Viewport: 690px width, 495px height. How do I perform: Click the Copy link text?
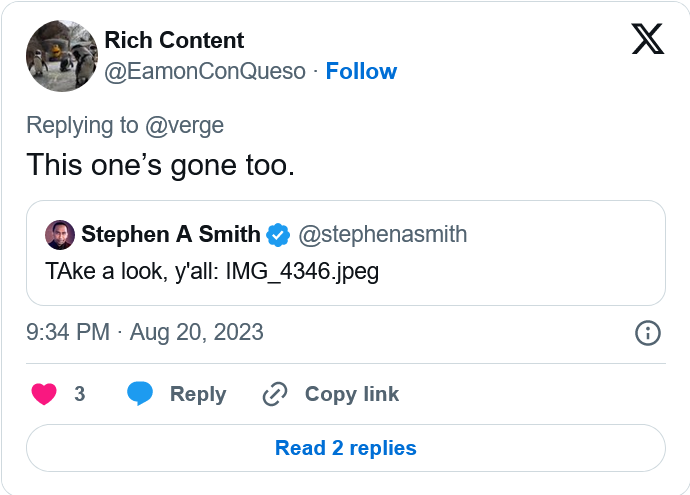[352, 394]
